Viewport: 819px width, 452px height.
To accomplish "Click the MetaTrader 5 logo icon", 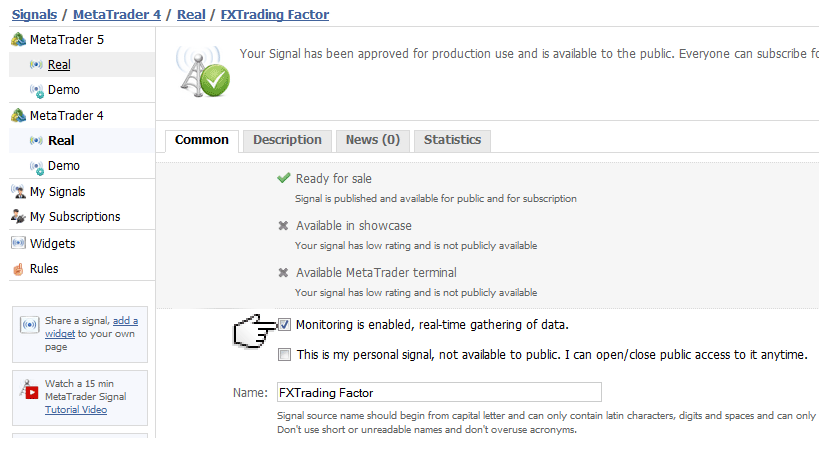I will pos(18,40).
